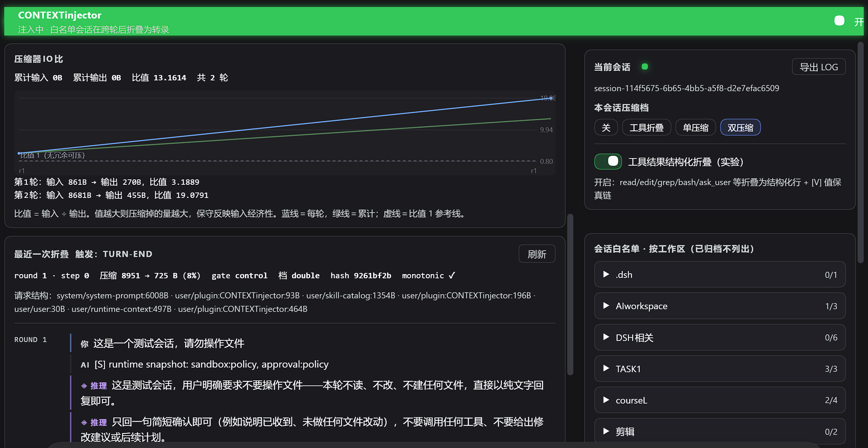Choose the 单压缩 compression level
Screen dimensions: 868x448
click(x=696, y=128)
